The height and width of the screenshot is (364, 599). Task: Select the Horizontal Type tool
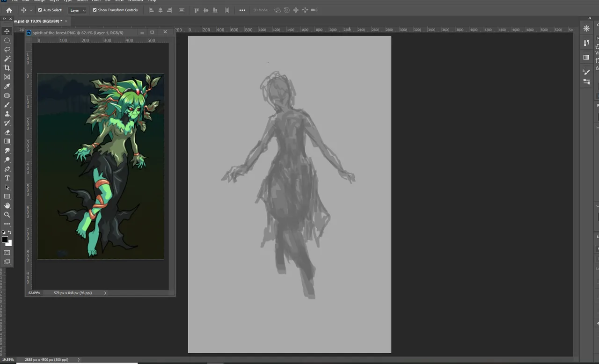coord(7,178)
